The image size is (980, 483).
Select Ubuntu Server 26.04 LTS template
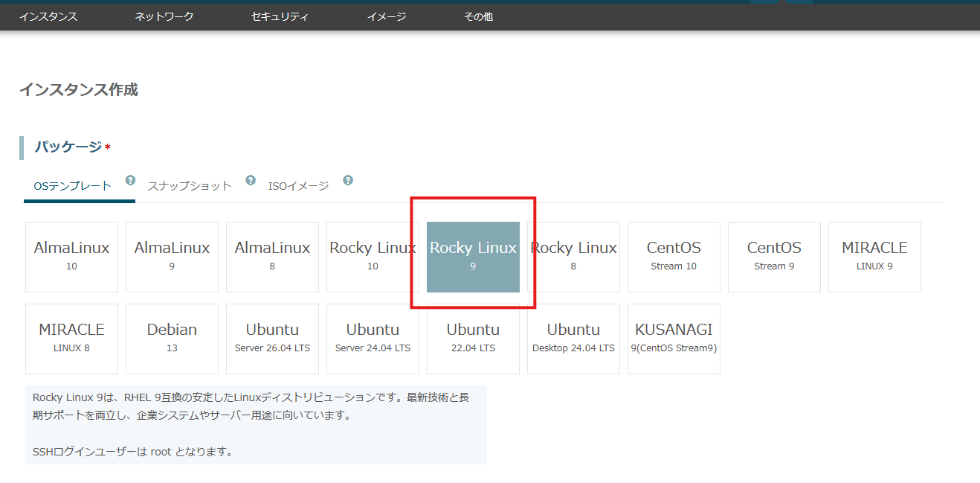point(272,339)
